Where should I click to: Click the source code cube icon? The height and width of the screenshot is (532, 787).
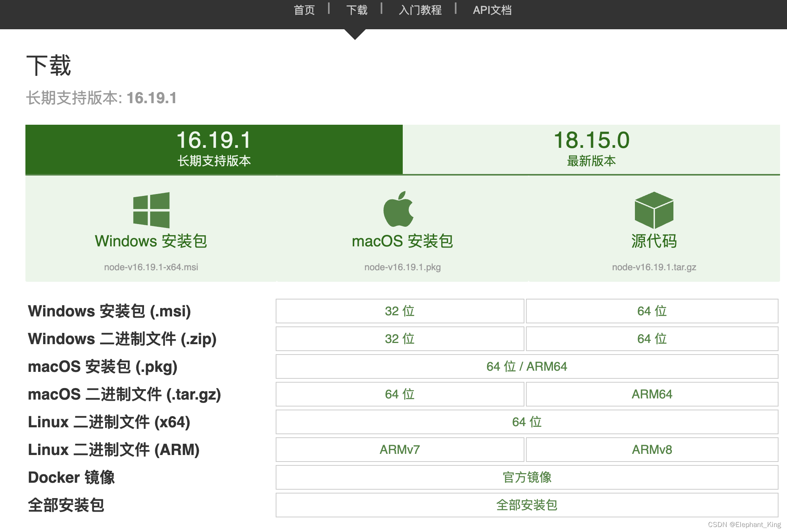click(654, 210)
